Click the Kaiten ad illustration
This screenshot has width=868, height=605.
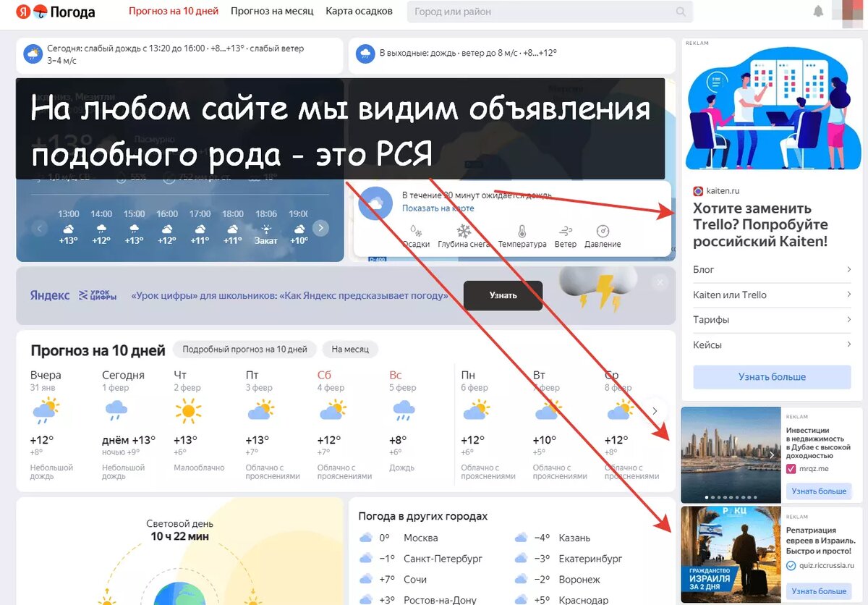click(772, 109)
